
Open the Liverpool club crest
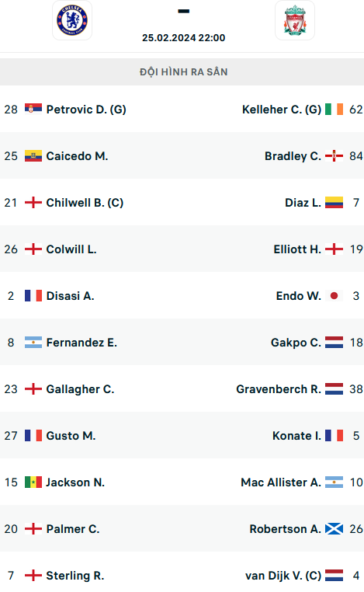[295, 20]
